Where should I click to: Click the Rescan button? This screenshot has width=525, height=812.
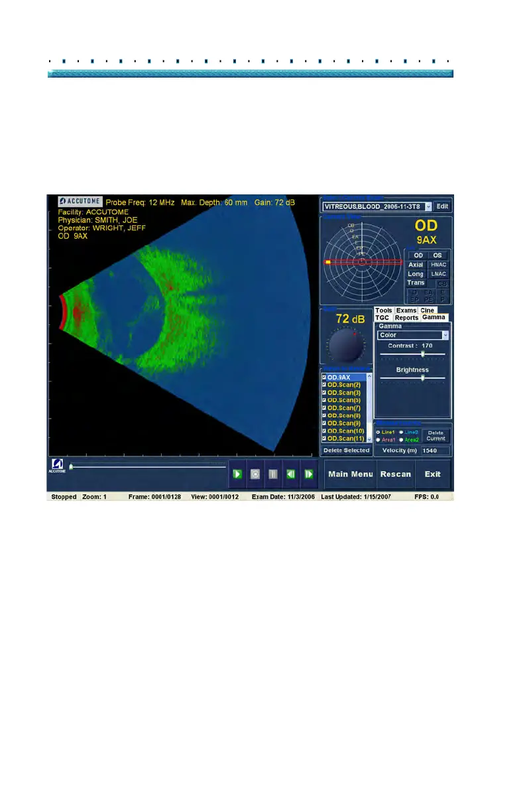click(396, 474)
